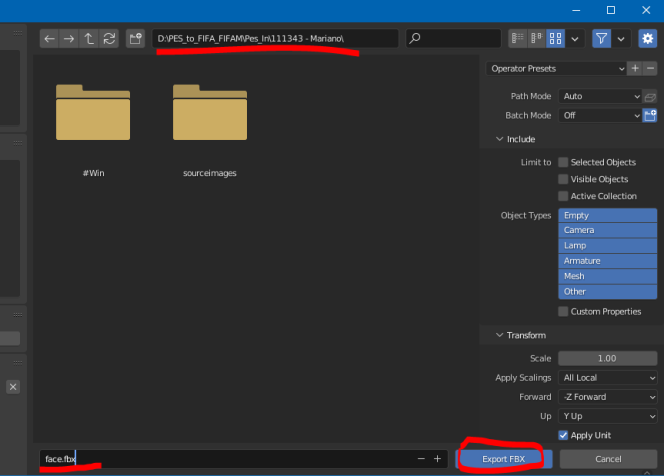Add a new operator preset
Viewport: 664px width, 476px height.
635,69
